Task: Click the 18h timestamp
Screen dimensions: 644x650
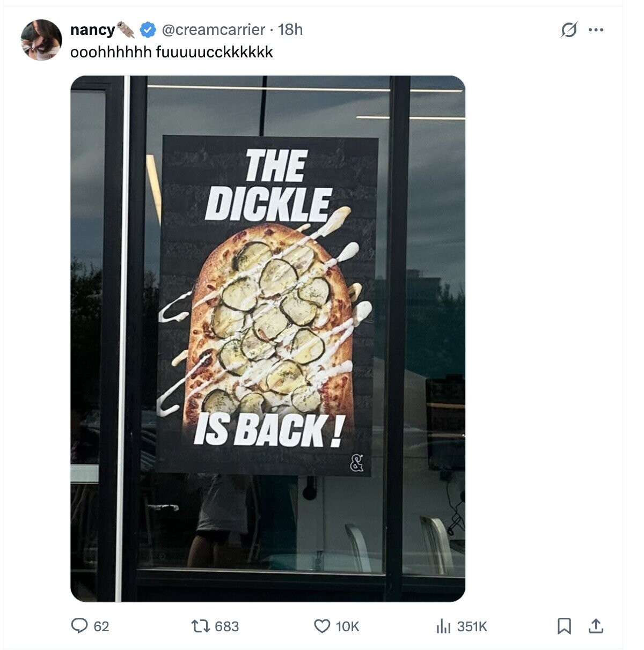Action: pos(290,30)
